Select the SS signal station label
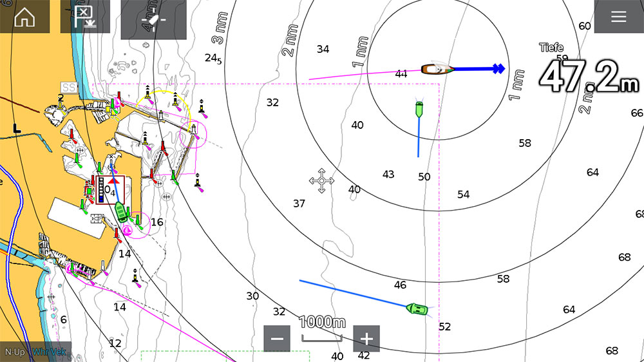The image size is (644, 362). 69,87
